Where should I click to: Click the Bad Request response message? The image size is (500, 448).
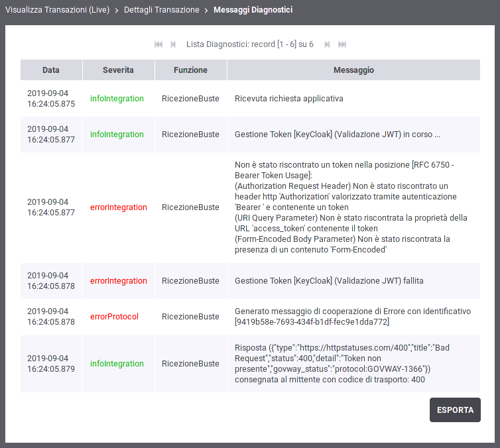[342, 363]
